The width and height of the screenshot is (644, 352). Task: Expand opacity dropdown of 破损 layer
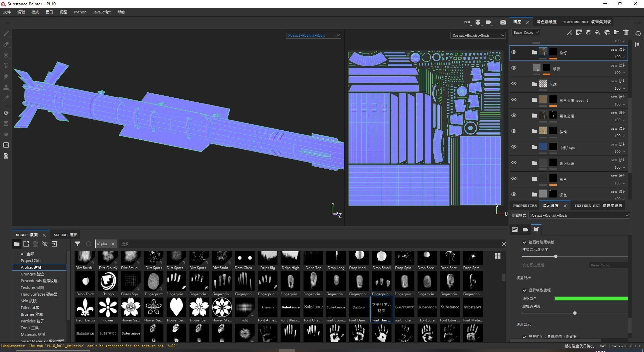tap(619, 73)
